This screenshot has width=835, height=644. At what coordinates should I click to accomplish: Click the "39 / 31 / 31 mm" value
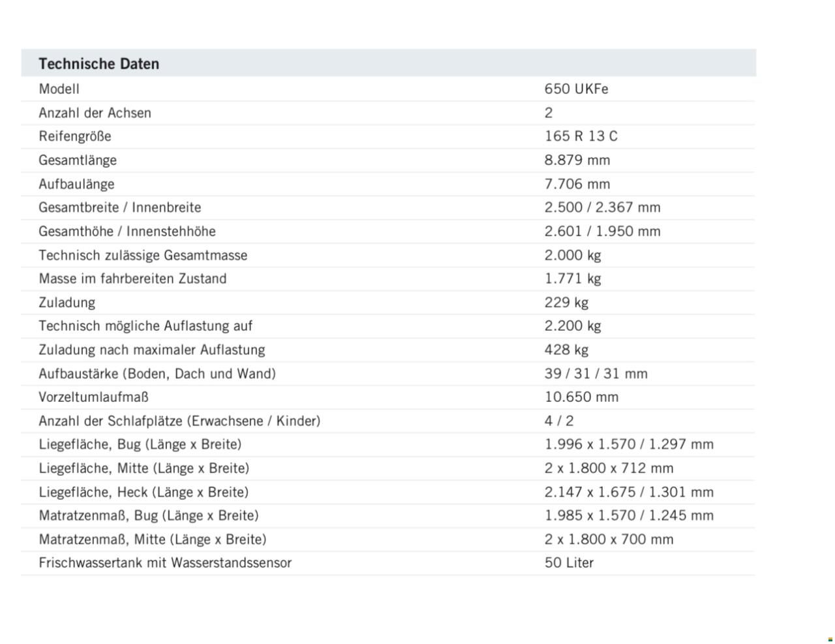pos(596,373)
